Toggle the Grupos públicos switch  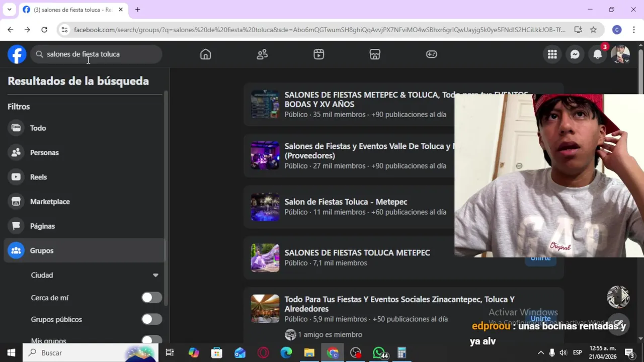(151, 319)
